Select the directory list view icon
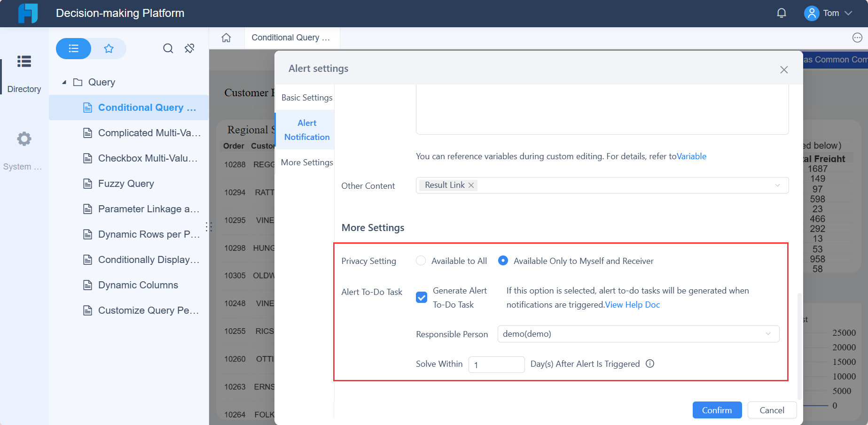This screenshot has height=425, width=868. click(73, 48)
